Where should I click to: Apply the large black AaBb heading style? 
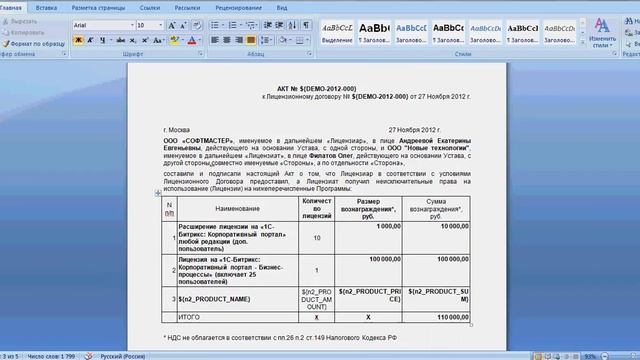click(x=374, y=33)
